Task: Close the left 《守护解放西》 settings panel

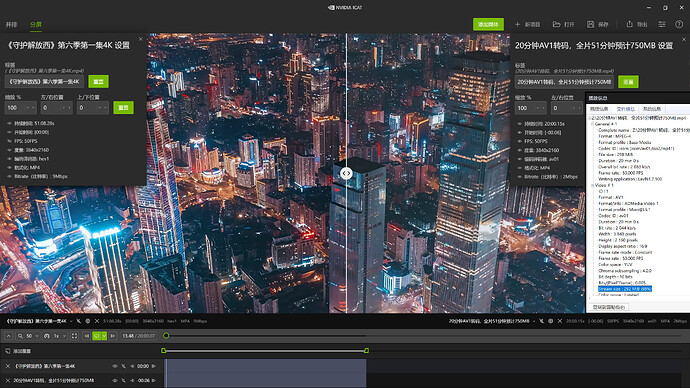Action: click(140, 39)
